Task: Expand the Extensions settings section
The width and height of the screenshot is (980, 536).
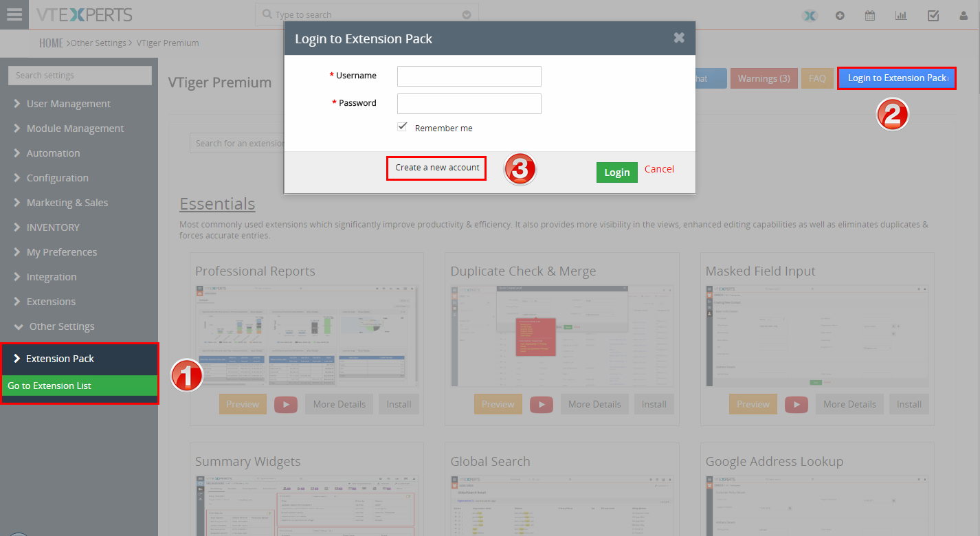Action: pos(45,302)
